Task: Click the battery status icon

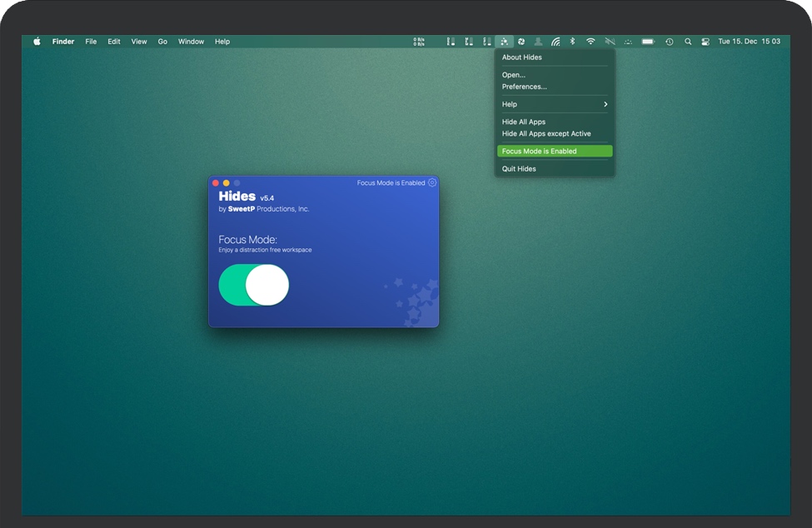Action: point(649,42)
